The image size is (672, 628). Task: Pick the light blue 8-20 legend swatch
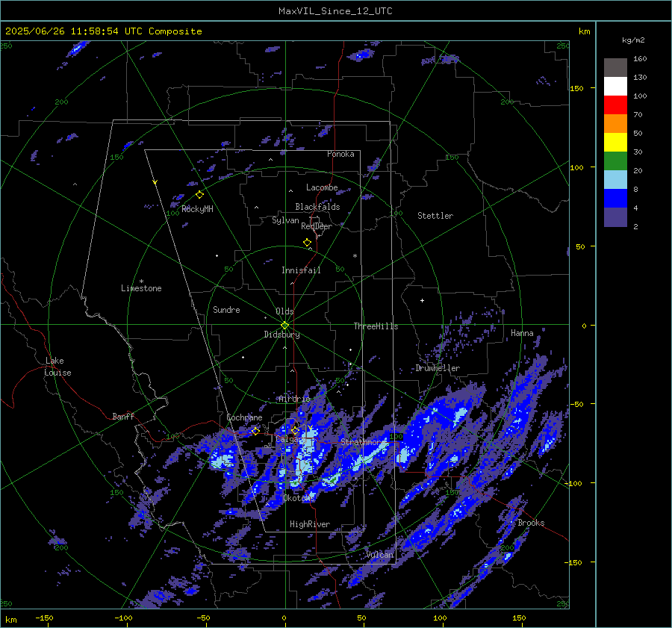(x=615, y=180)
